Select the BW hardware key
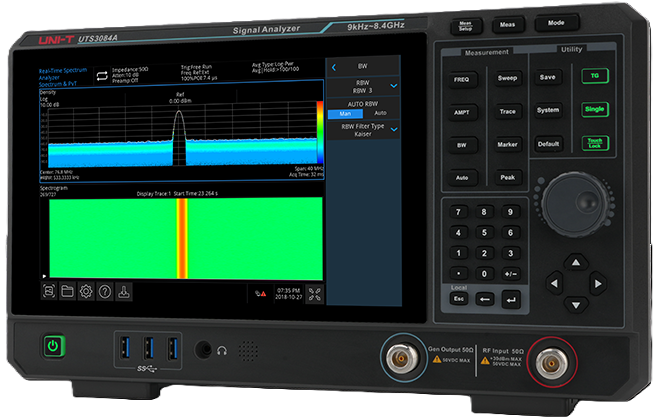Screen dimensions: 656x420 pos(462,145)
